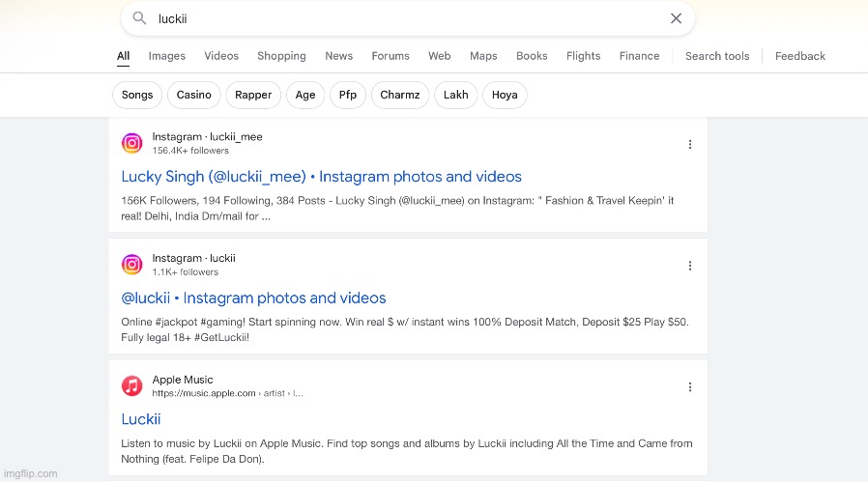Open more options for luckii_mee result
The height and width of the screenshot is (482, 868).
click(x=690, y=145)
